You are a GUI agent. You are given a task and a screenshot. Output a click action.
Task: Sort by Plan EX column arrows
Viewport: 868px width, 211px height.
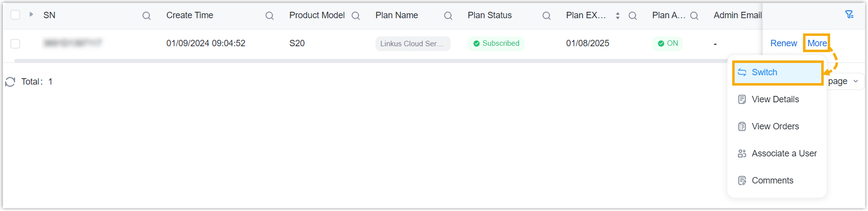click(x=618, y=16)
